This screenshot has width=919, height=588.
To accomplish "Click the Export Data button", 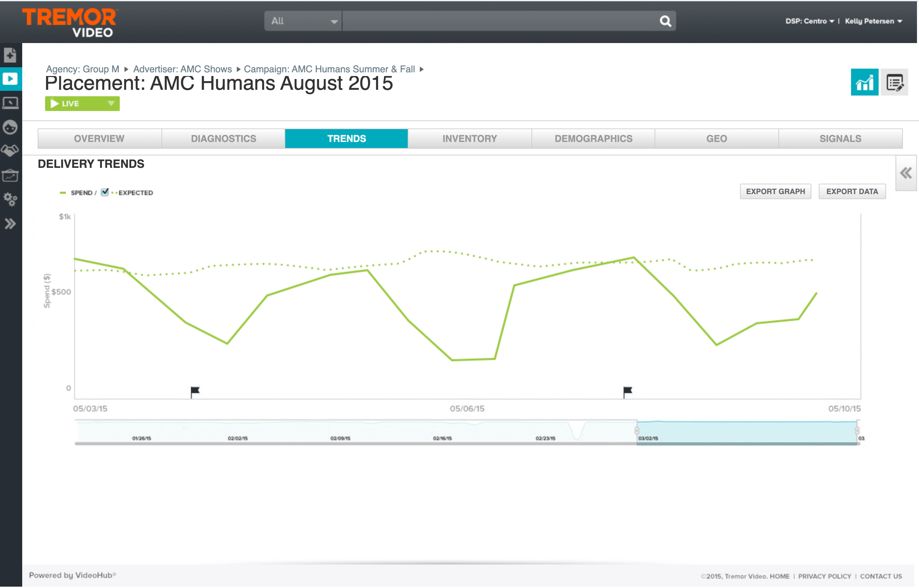I will coord(852,192).
